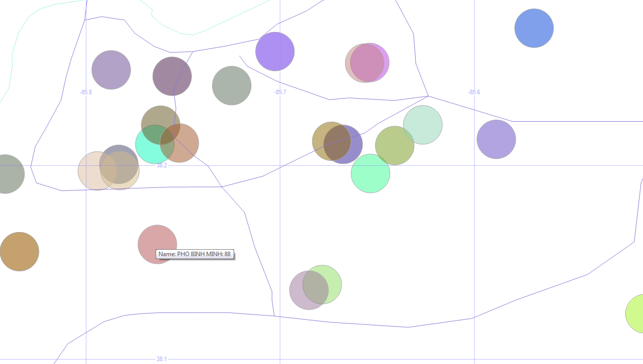Viewport: 643px width, 364px height.
Task: Click the PHO BINH MINH: 88 tooltip
Action: pyautogui.click(x=195, y=254)
